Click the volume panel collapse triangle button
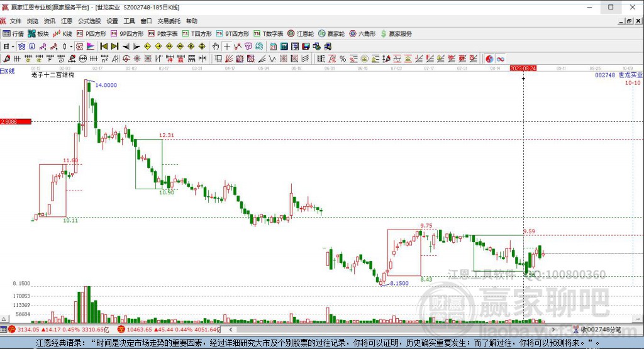This screenshot has height=349, width=644. [x=4, y=319]
